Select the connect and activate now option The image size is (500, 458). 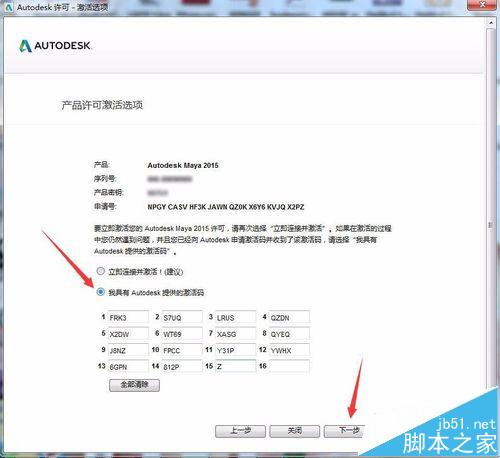tap(101, 271)
